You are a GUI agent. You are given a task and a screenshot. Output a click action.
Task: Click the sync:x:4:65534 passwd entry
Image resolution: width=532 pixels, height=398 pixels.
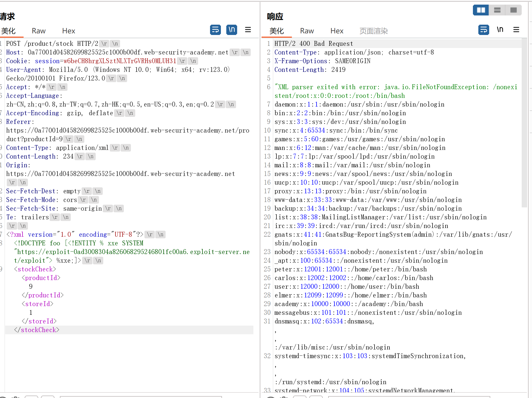tap(336, 130)
